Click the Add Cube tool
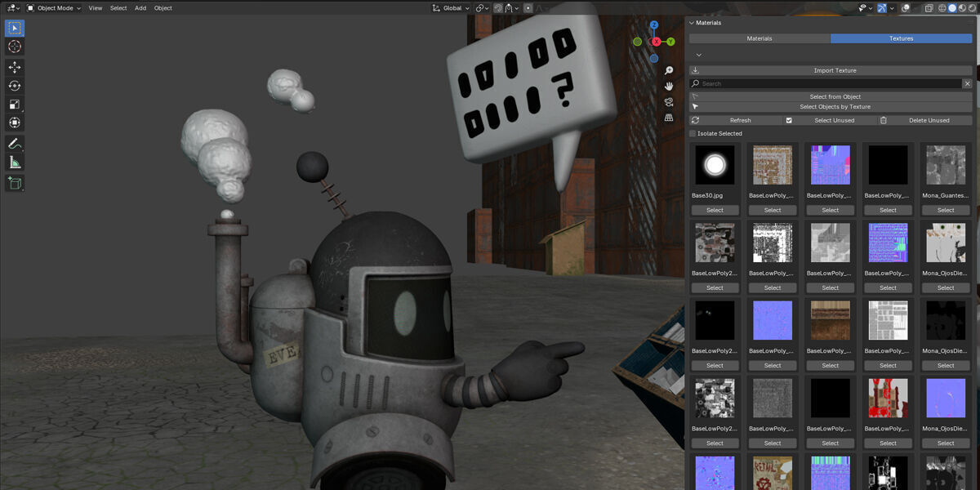This screenshot has height=490, width=980. (x=15, y=183)
